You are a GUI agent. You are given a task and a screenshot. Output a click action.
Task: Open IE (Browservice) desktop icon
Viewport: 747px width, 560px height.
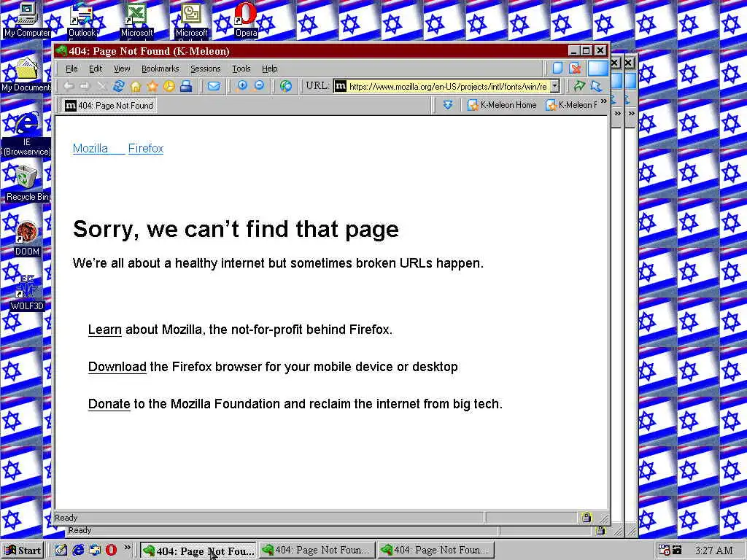[27, 133]
